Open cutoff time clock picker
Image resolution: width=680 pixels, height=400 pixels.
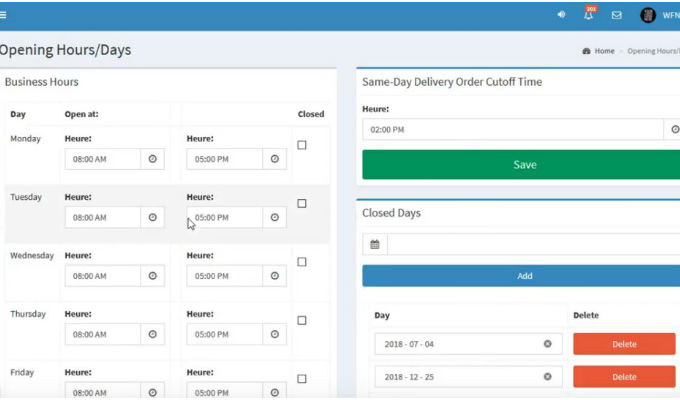[x=673, y=129]
